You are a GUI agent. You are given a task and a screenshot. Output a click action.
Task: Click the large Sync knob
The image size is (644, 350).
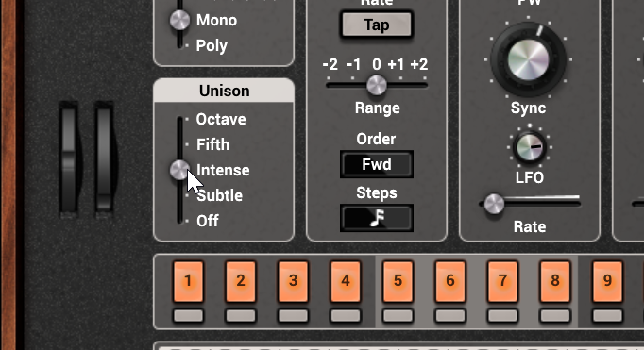click(x=528, y=60)
